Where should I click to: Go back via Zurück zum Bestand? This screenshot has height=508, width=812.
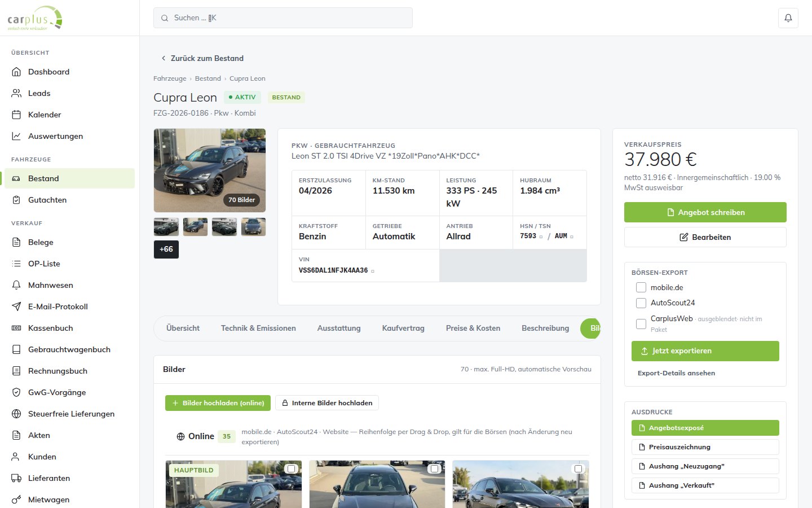(202, 58)
